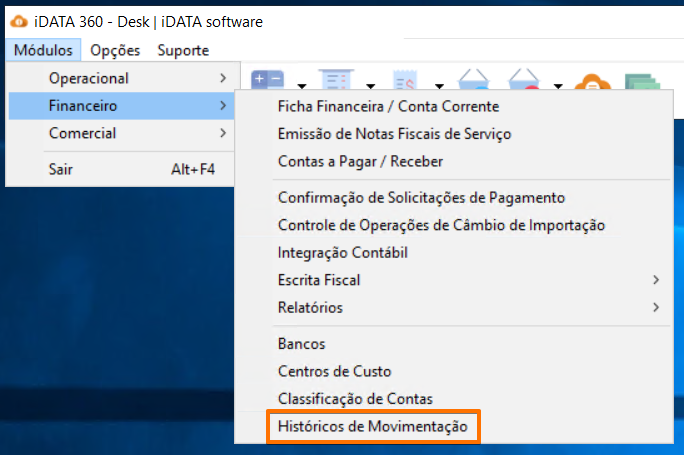
Task: Click the basket icon with blue dot
Action: (473, 79)
